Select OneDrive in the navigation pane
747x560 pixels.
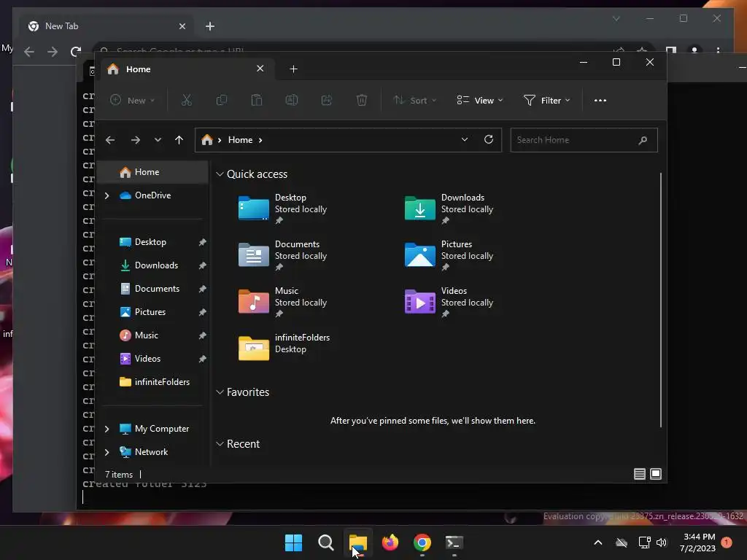(x=152, y=195)
